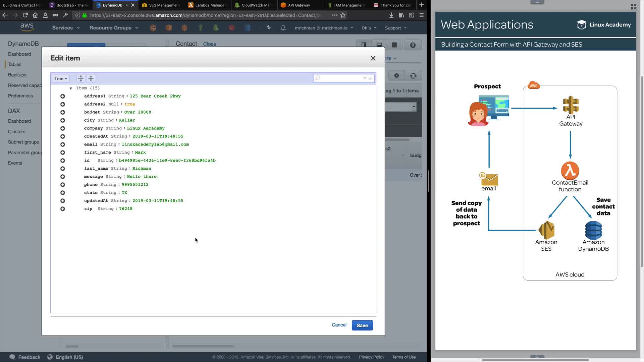Click collapse all fields icon in editor toolbar

click(x=91, y=78)
